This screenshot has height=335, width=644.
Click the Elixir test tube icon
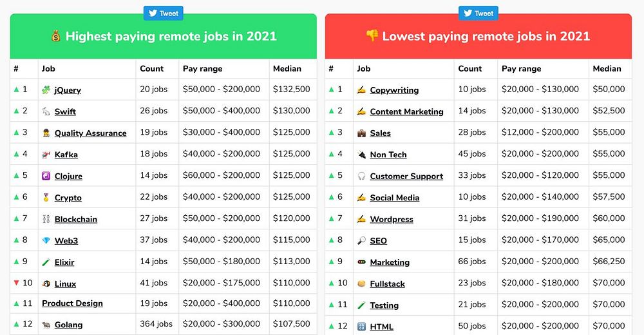point(46,262)
